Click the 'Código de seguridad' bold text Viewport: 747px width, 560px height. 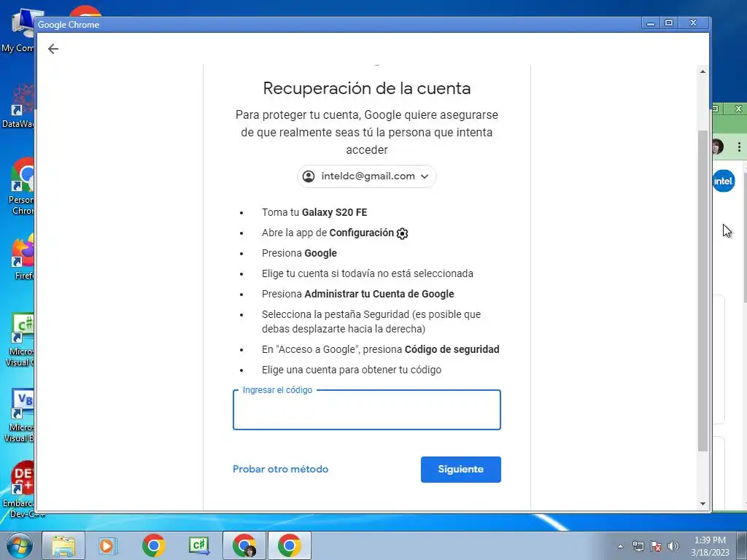click(x=452, y=349)
